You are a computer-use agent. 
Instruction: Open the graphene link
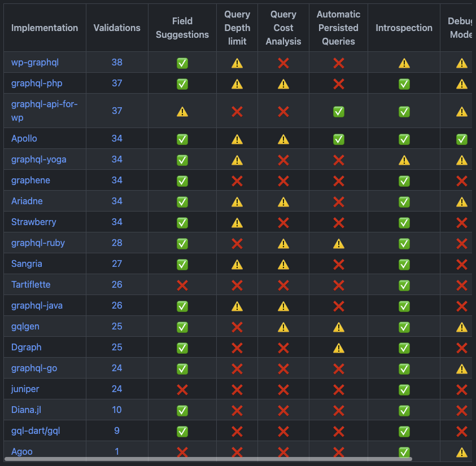tap(30, 181)
